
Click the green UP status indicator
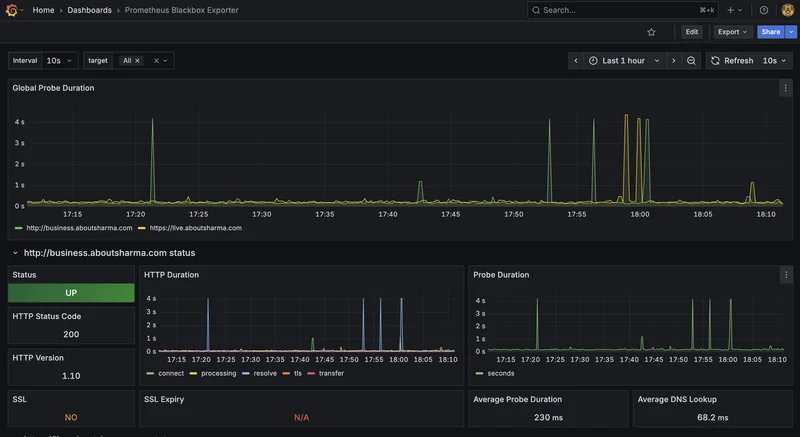click(x=71, y=293)
